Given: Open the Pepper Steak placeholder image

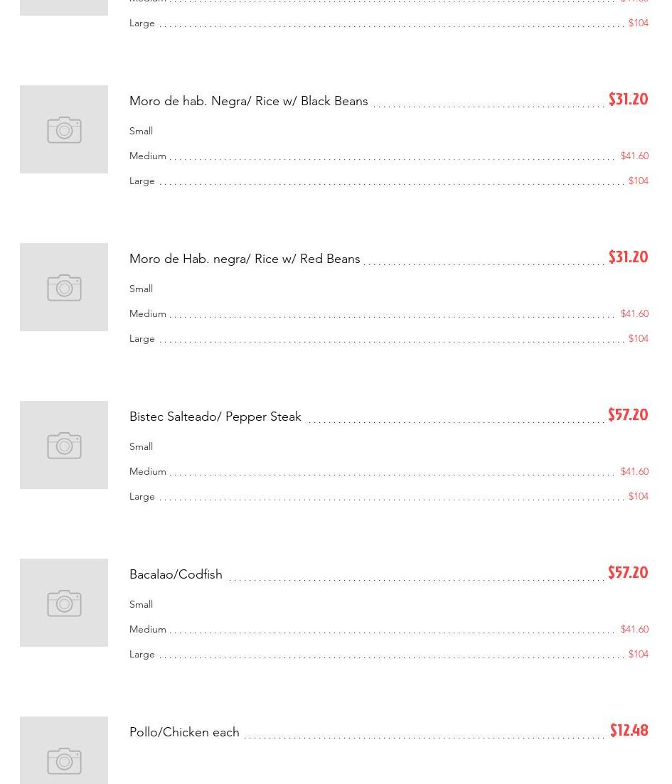Looking at the screenshot, I should point(64,445).
